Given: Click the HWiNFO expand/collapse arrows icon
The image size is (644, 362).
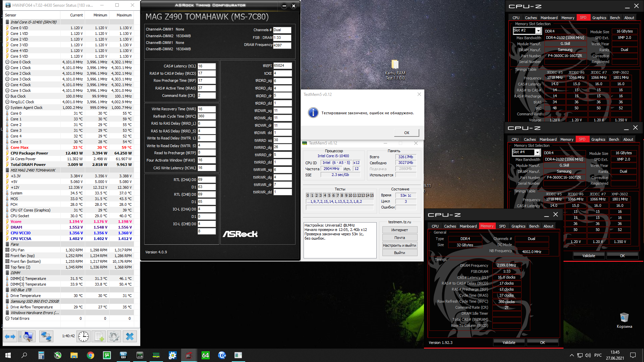Looking at the screenshot, I should tap(10, 336).
